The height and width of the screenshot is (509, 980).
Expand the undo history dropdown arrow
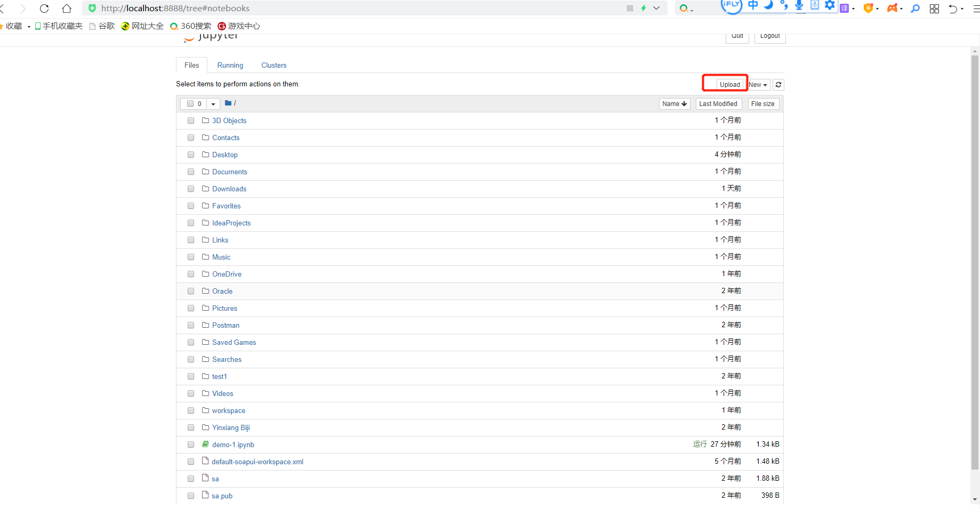click(x=962, y=9)
